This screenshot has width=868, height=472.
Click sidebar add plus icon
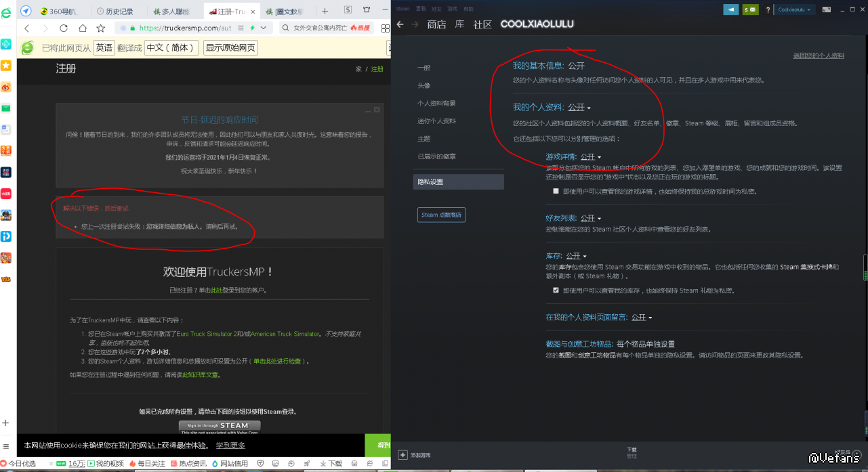(6, 423)
